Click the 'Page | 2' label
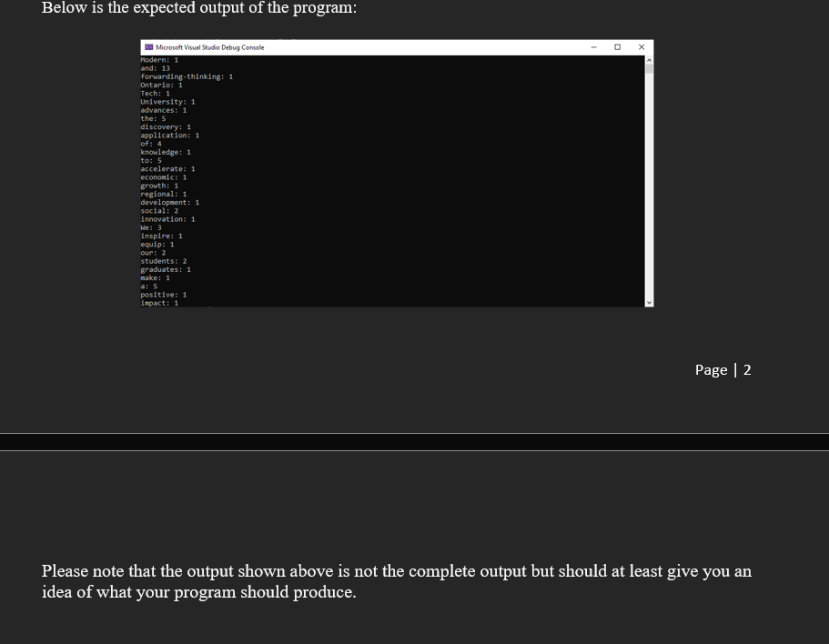829x644 pixels. coord(723,369)
